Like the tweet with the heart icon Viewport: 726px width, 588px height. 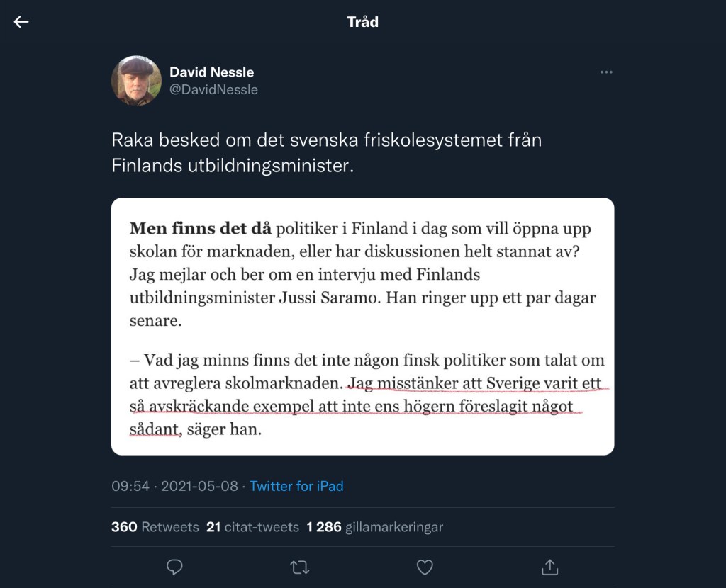point(425,567)
